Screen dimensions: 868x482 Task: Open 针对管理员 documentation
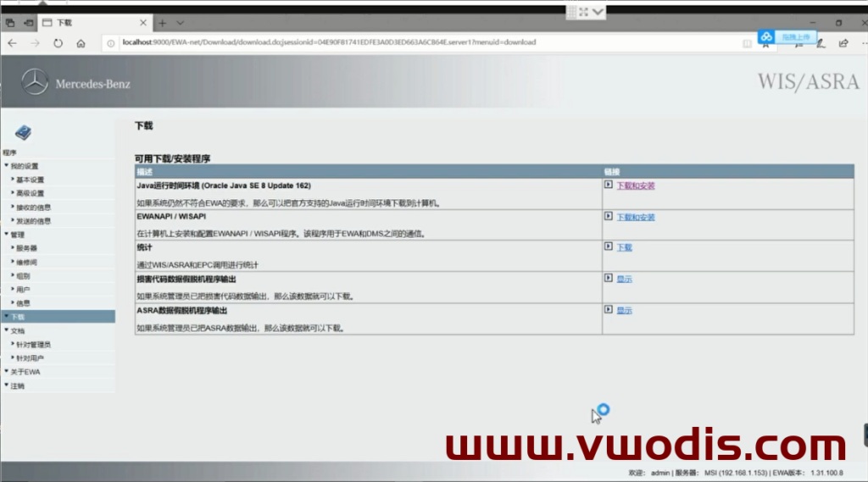click(x=31, y=345)
